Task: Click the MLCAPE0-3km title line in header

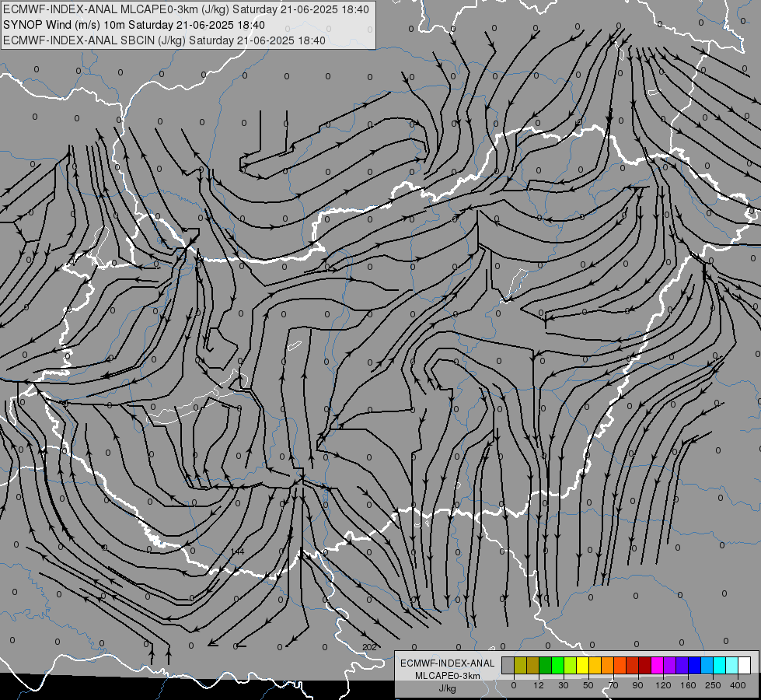Action: (186, 9)
